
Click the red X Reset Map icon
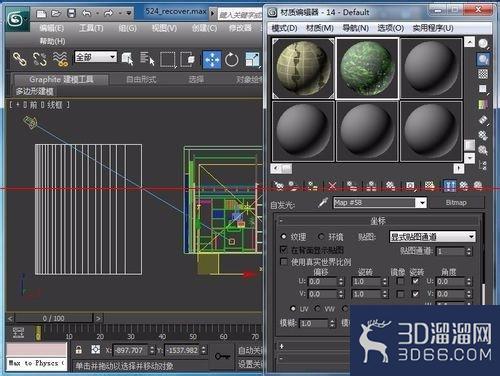click(x=332, y=186)
